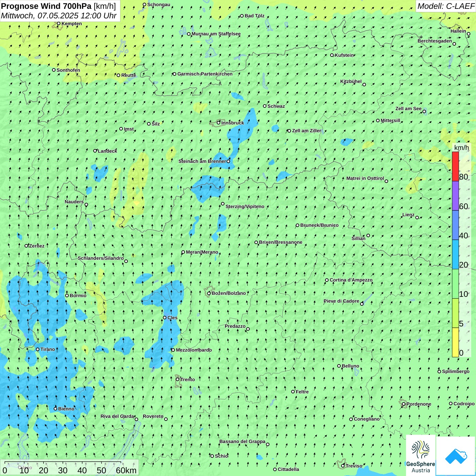Screen dimensions: 476x476
Task: Click the Cles location dot
Action: click(x=165, y=318)
